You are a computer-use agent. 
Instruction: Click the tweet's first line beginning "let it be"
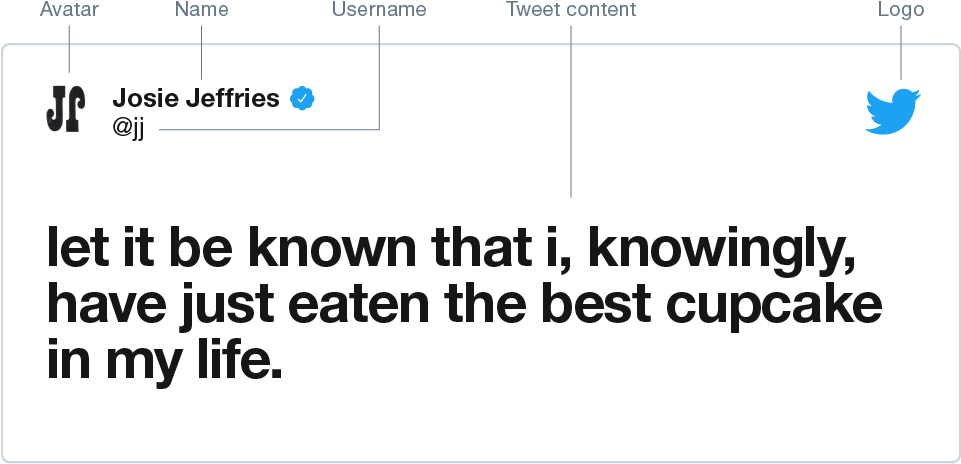tap(451, 249)
